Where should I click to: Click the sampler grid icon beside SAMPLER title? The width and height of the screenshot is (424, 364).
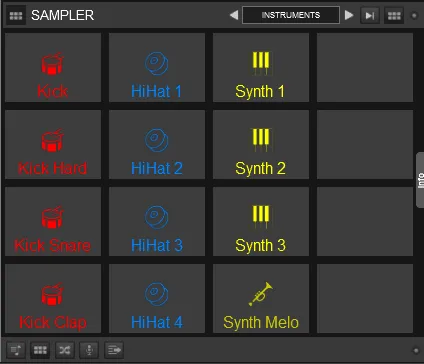click(16, 15)
